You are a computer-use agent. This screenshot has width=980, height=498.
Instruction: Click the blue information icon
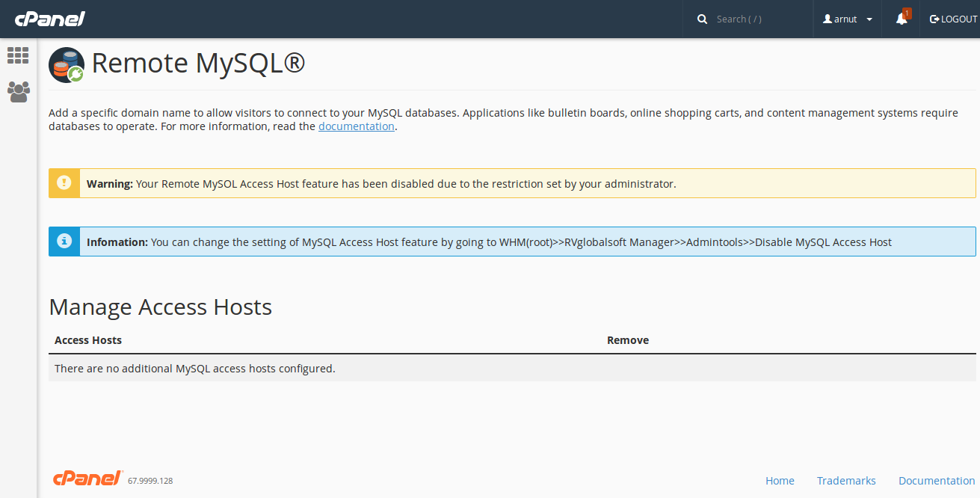tap(64, 241)
